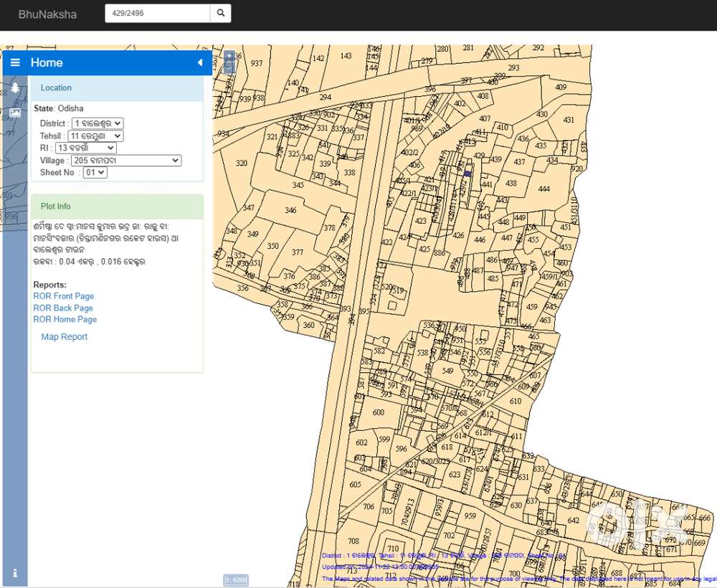
Task: Change the Sheet No selection
Action: point(95,173)
